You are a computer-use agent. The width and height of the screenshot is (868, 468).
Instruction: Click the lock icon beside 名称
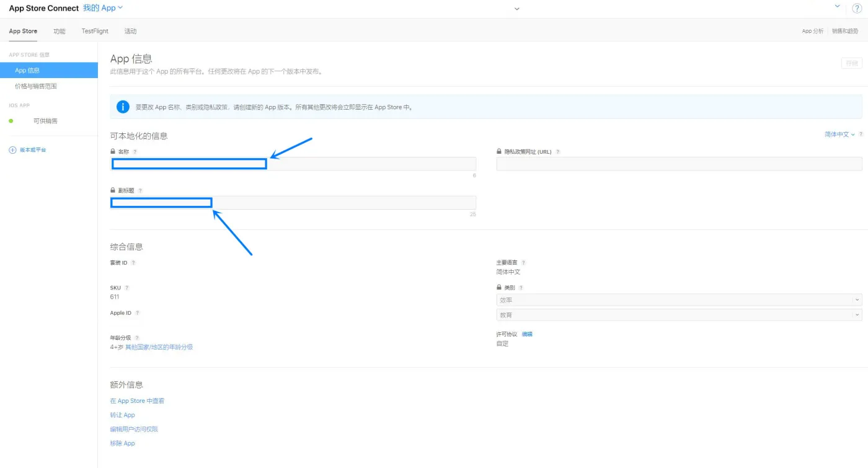click(113, 151)
